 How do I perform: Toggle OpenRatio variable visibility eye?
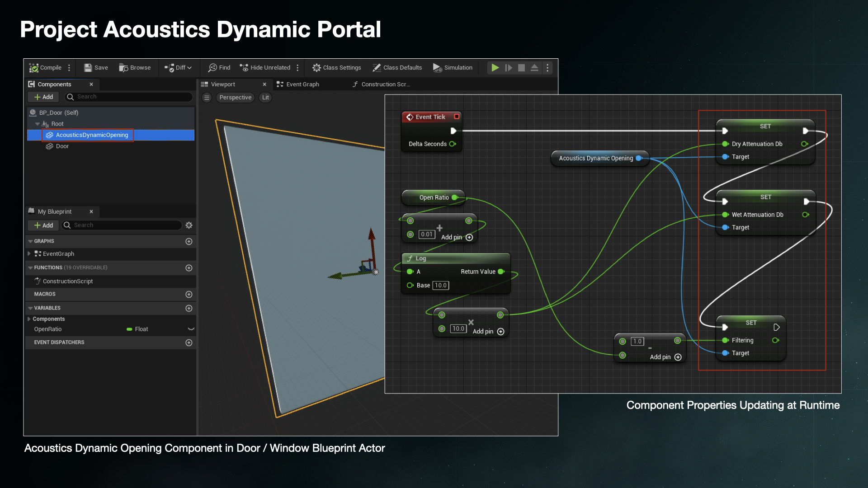click(x=191, y=329)
